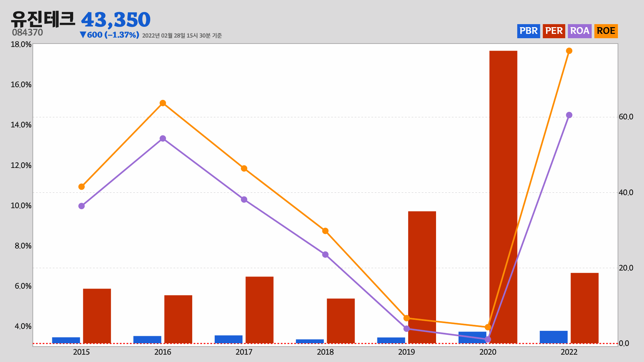The width and height of the screenshot is (644, 362).
Task: Click the 0.0 right axis label
Action: pos(624,344)
